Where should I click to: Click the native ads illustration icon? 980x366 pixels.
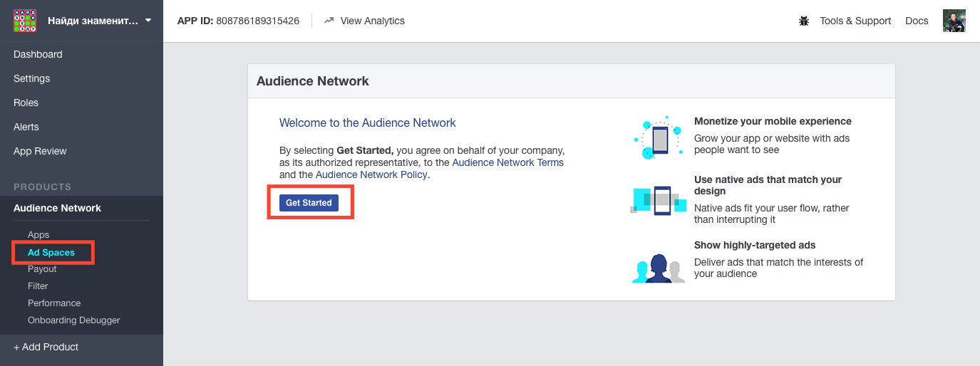click(659, 199)
